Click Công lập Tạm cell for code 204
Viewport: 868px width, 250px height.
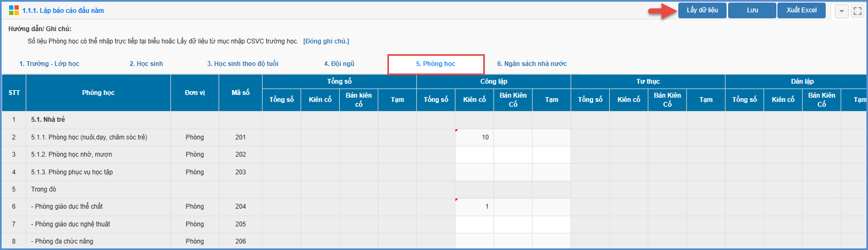pos(551,207)
